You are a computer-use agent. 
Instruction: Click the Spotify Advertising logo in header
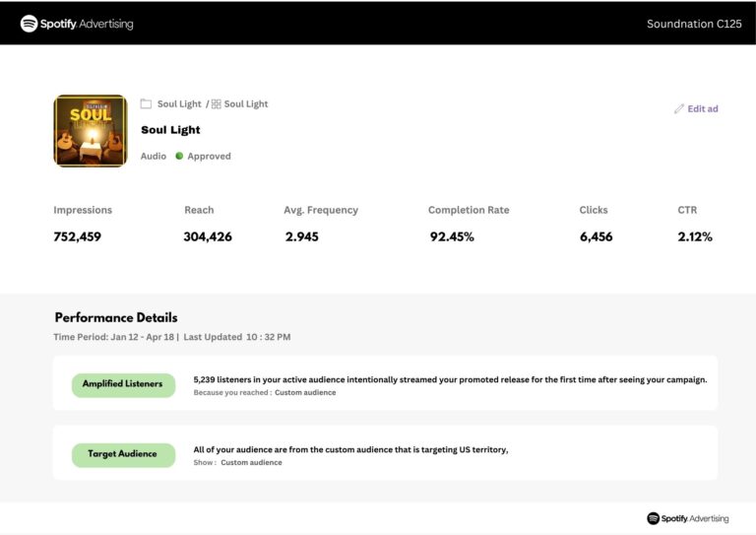coord(77,24)
